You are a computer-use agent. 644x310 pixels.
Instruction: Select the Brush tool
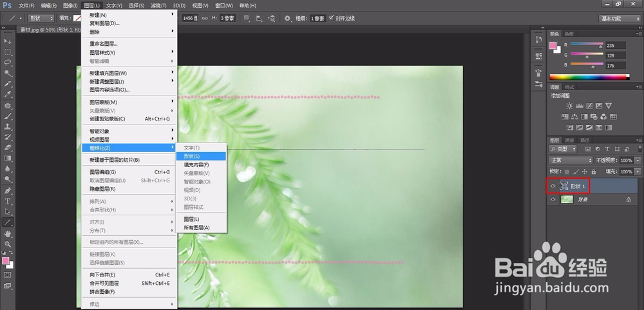tap(7, 117)
